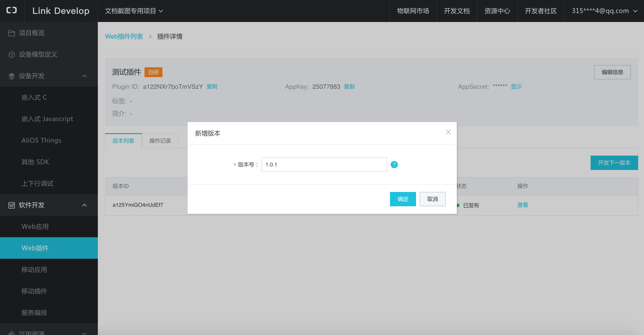The height and width of the screenshot is (335, 644).
Task: Click the 已发布 status text
Action: 471,205
